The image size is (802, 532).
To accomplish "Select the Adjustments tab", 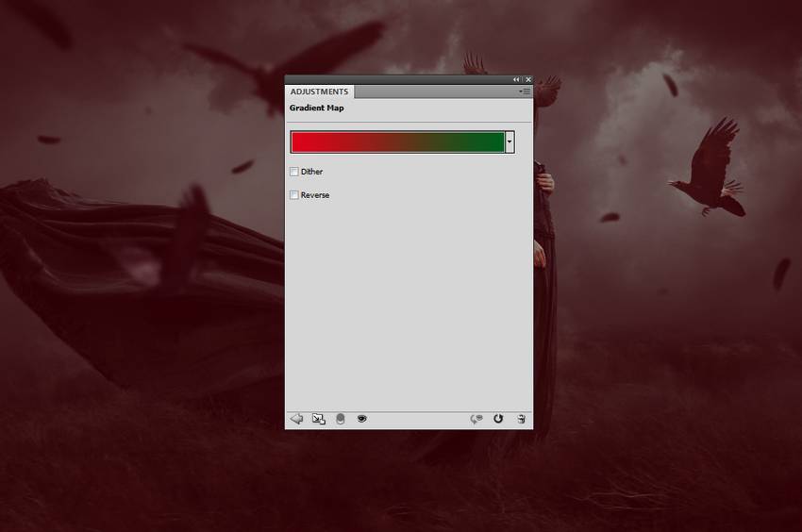I will click(319, 92).
